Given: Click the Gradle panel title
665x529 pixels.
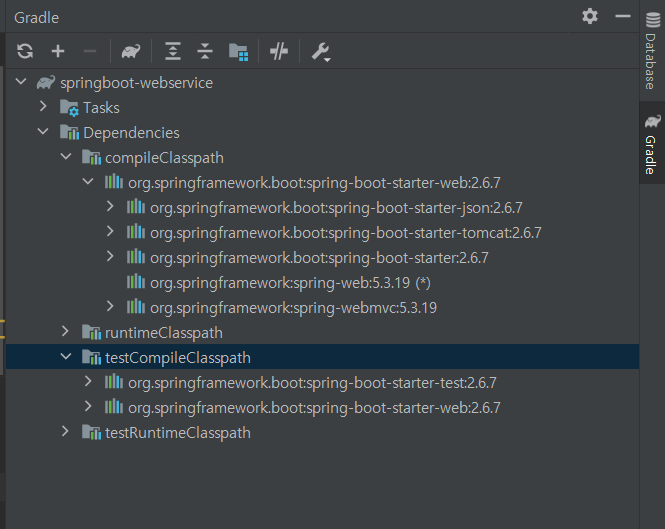Looking at the screenshot, I should [36, 18].
